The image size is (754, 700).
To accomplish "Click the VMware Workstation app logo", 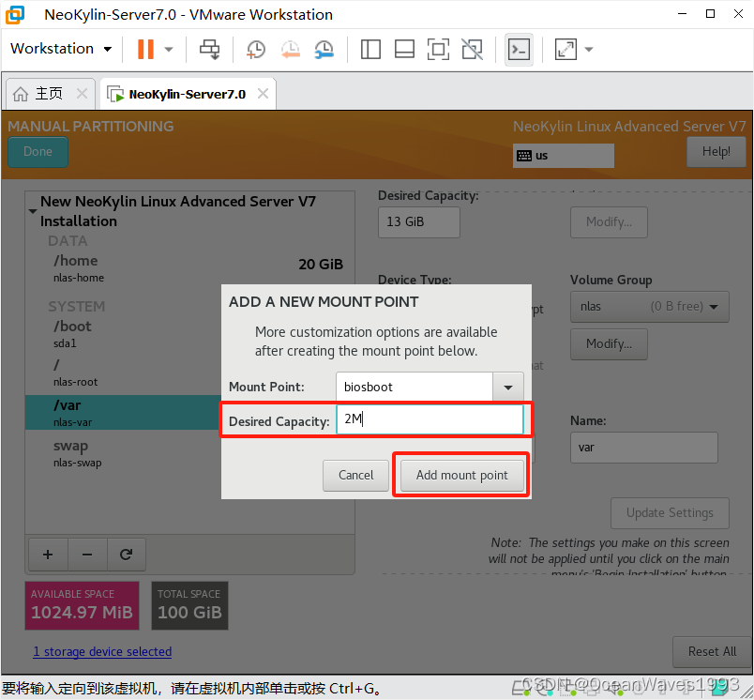I will tap(15, 14).
